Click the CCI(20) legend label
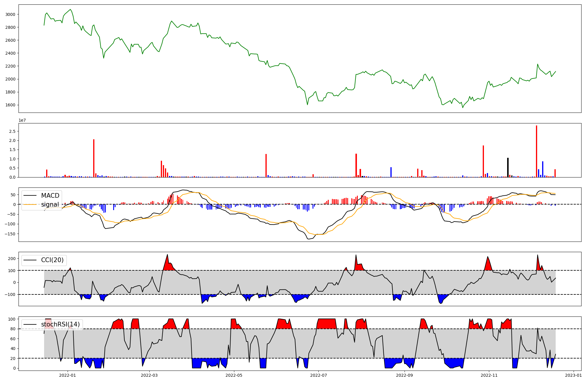The height and width of the screenshot is (382, 588). pyautogui.click(x=52, y=260)
